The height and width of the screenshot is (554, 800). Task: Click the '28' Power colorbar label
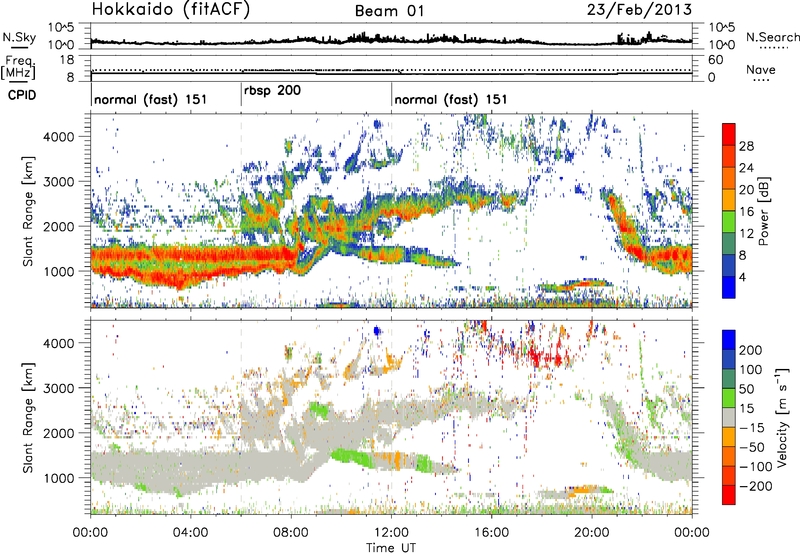pyautogui.click(x=746, y=146)
